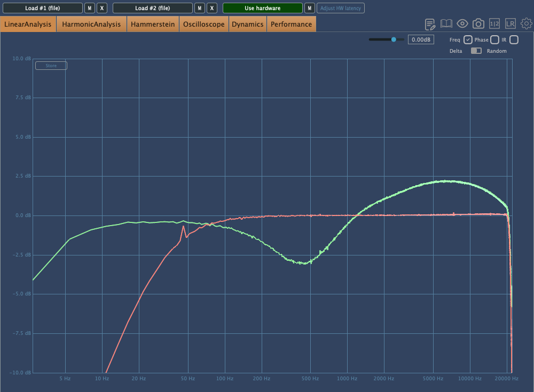Image resolution: width=534 pixels, height=392 pixels.
Task: Open the notes editor icon
Action: 430,24
